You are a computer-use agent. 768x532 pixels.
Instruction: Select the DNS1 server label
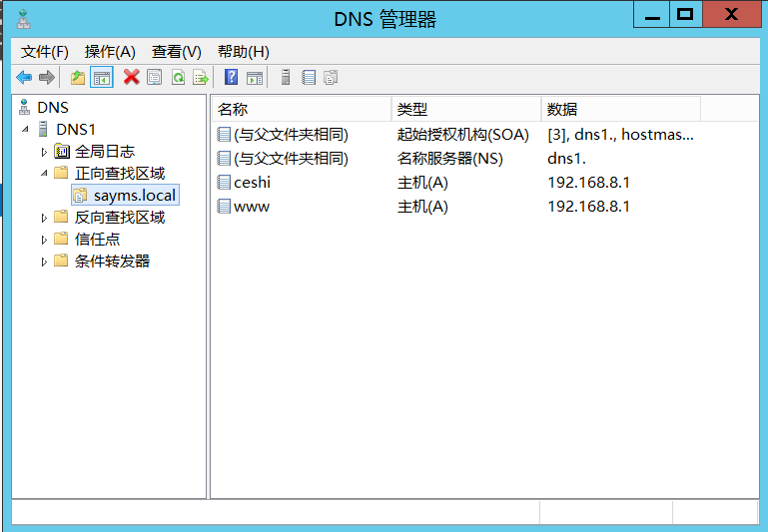pyautogui.click(x=76, y=129)
